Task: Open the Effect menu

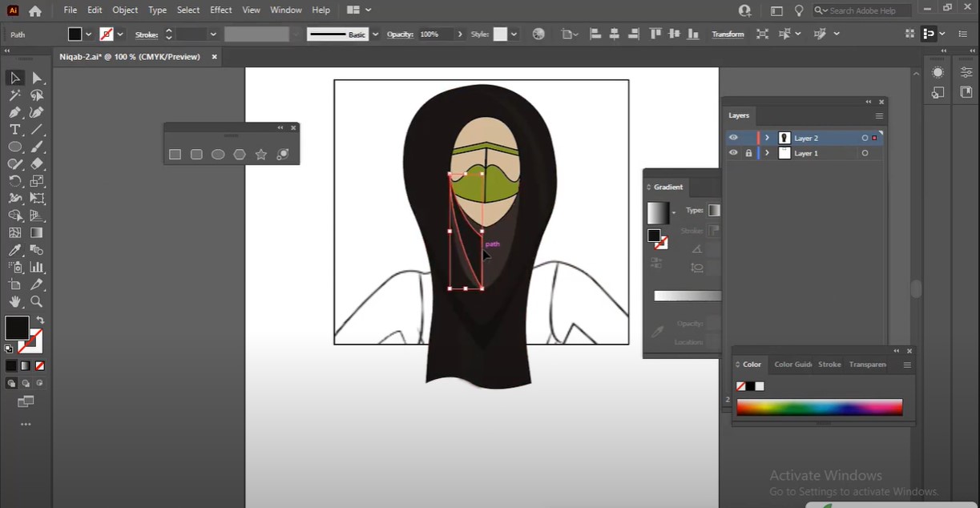Action: coord(220,10)
